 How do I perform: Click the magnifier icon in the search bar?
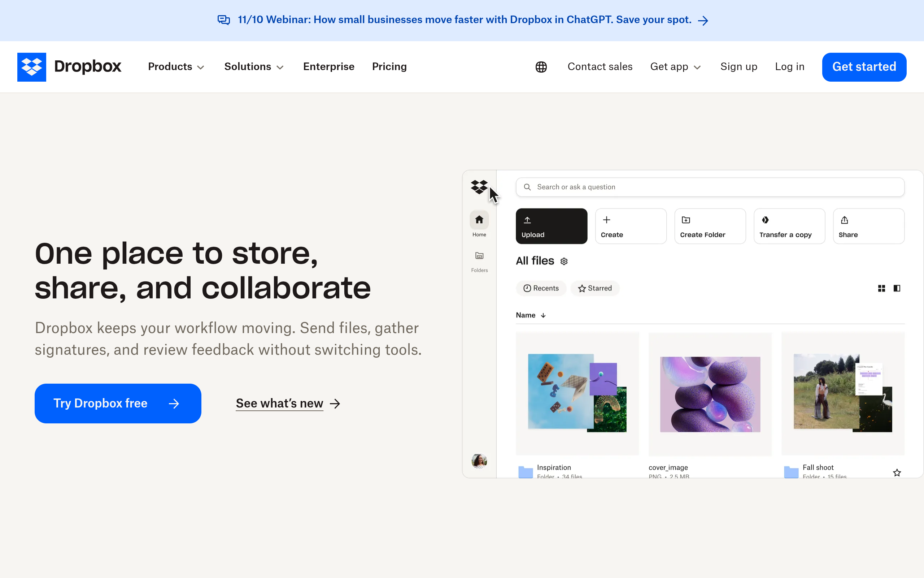(527, 187)
